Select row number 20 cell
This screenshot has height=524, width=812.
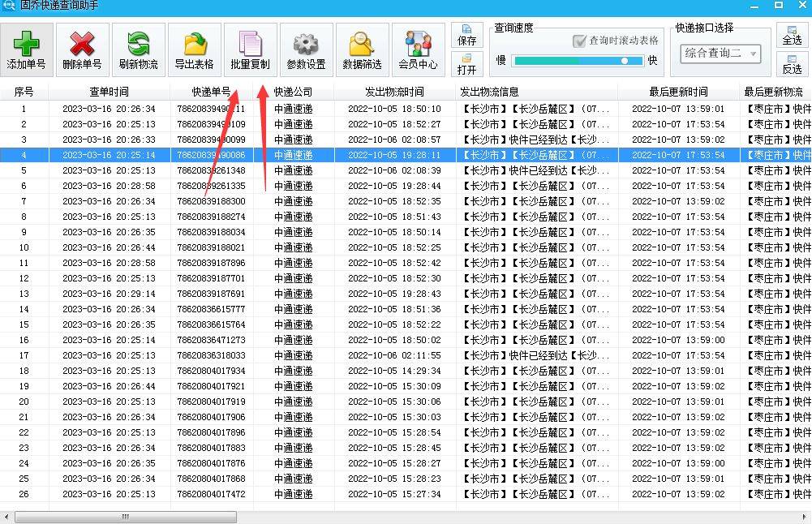(x=24, y=402)
